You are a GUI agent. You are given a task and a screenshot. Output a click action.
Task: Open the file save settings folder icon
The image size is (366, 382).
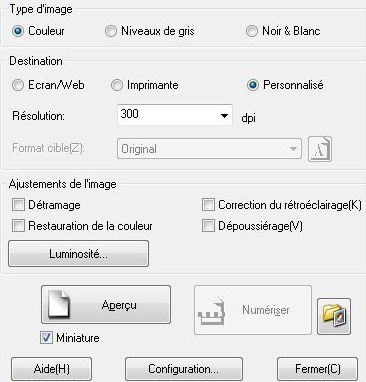pos(334,316)
